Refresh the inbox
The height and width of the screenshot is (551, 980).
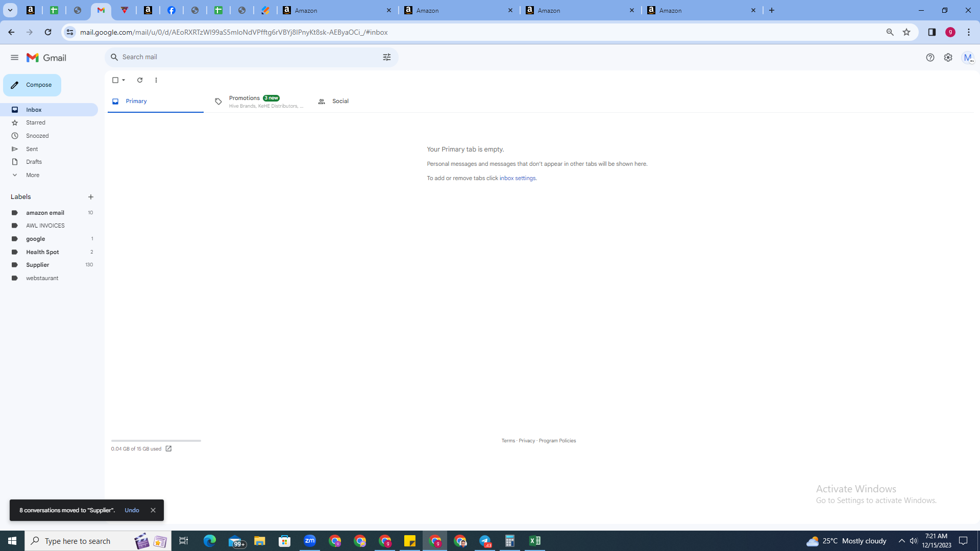pos(140,80)
